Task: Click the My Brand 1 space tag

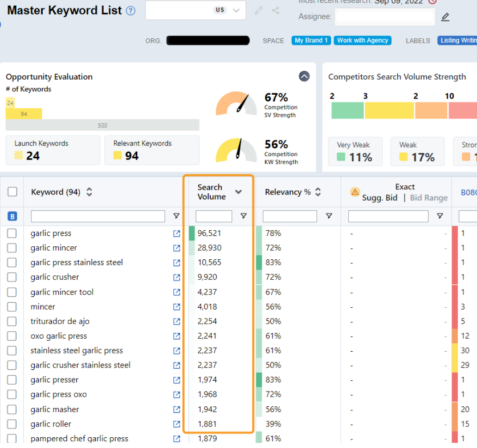Action: tap(311, 40)
